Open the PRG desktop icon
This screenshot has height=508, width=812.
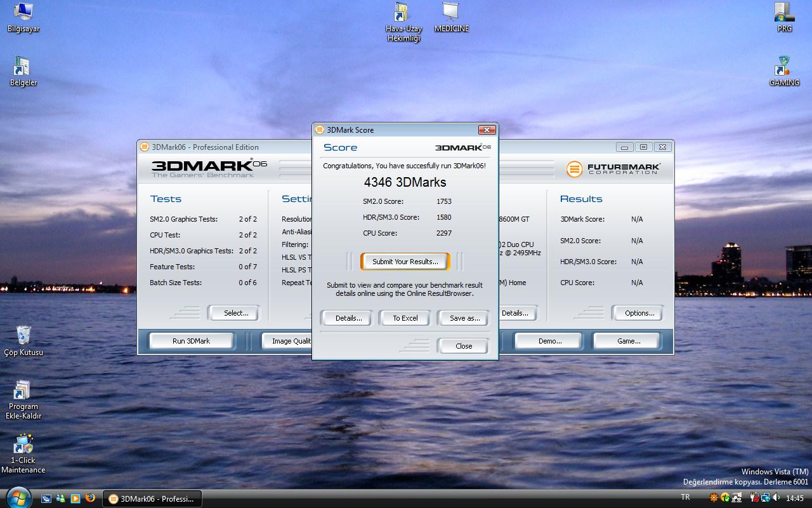(784, 17)
